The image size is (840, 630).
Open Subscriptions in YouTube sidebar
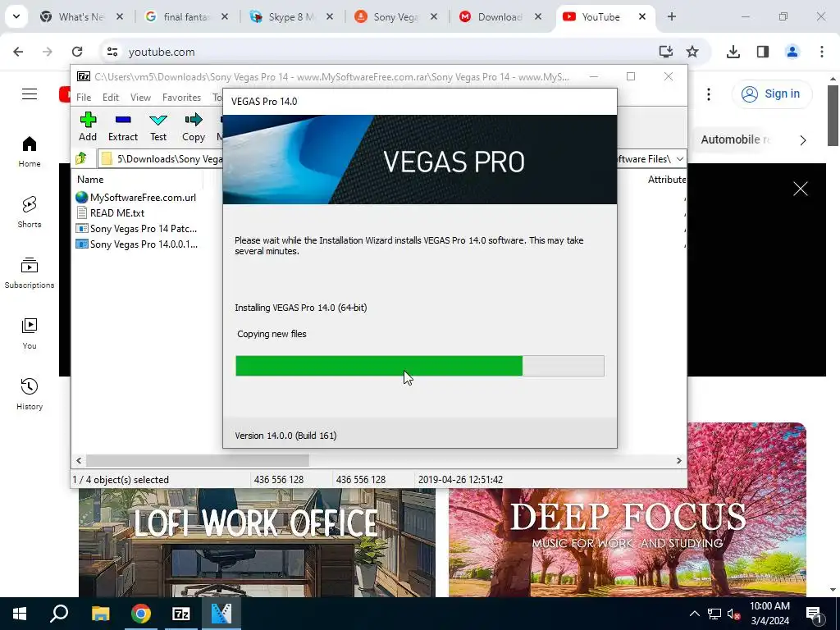click(30, 272)
